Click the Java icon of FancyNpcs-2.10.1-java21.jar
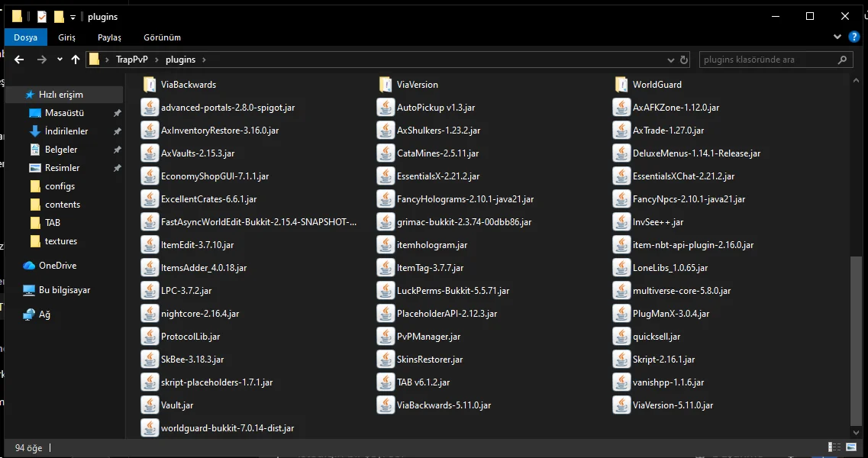This screenshot has width=868, height=458. pos(621,198)
